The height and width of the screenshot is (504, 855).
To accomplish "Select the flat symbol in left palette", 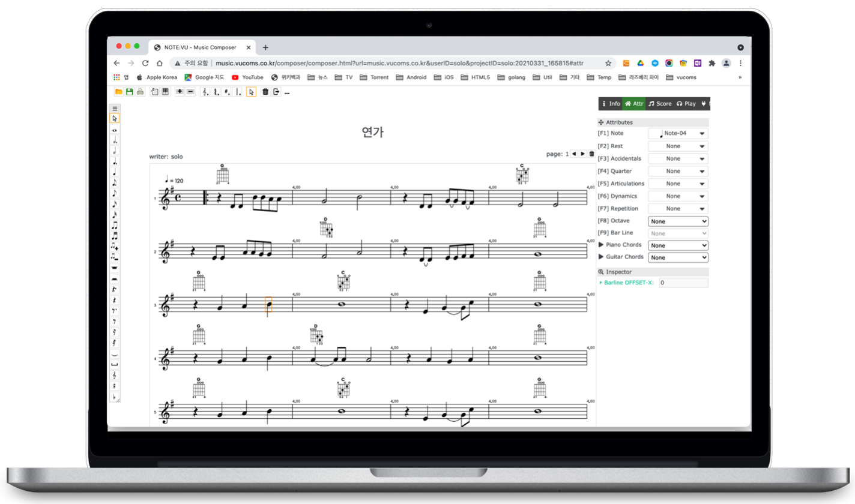I will [115, 397].
